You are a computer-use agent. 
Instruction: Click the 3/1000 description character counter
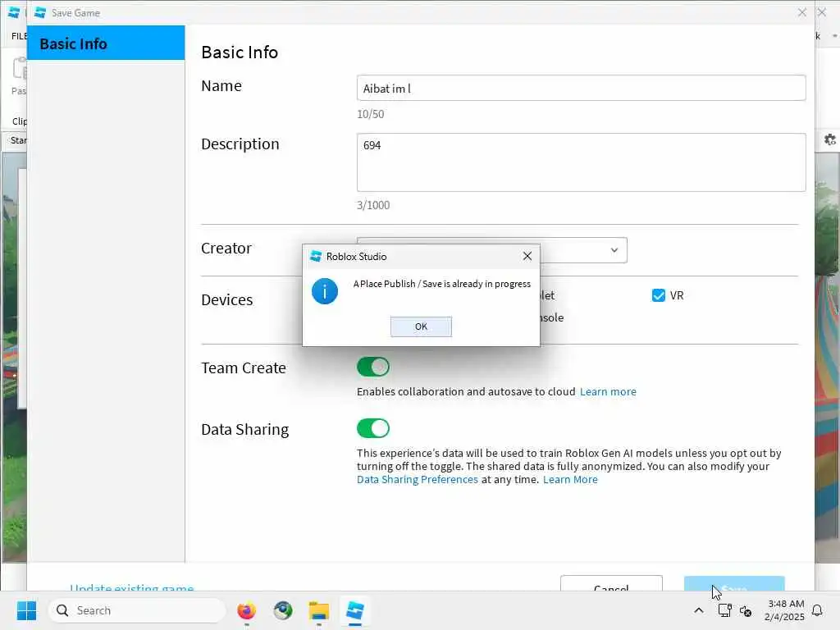click(x=373, y=205)
